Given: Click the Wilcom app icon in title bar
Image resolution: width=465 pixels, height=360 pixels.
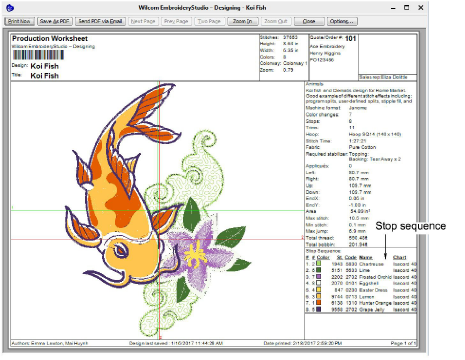Looking at the screenshot, I should pos(10,8).
